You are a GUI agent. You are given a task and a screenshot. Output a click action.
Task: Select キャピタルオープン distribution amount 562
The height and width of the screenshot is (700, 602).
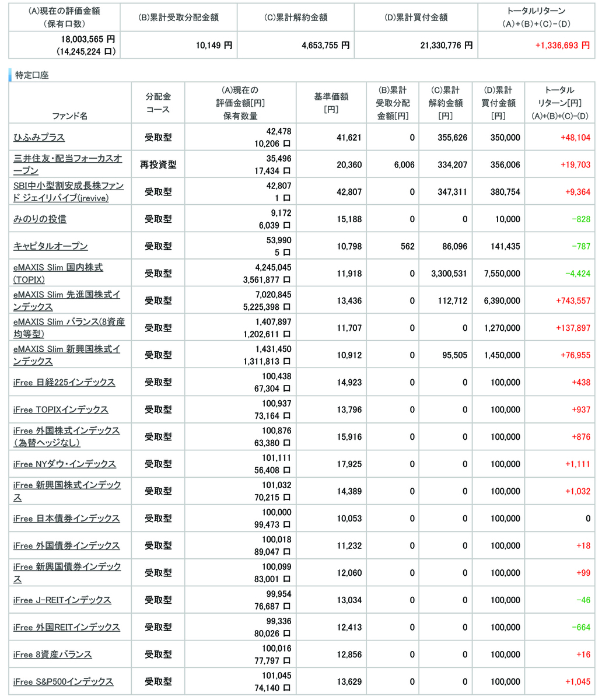click(x=408, y=246)
